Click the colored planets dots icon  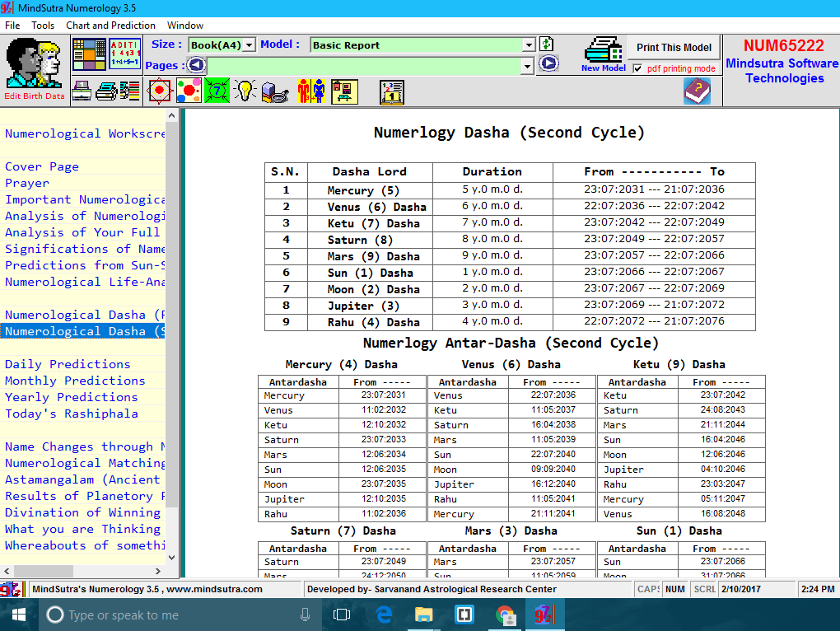click(x=189, y=91)
